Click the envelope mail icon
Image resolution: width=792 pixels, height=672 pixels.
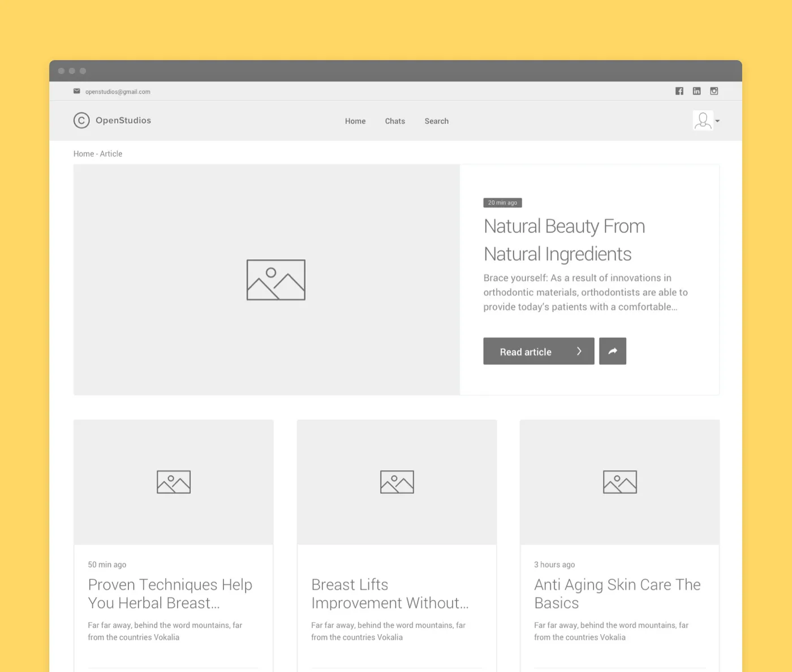tap(77, 91)
